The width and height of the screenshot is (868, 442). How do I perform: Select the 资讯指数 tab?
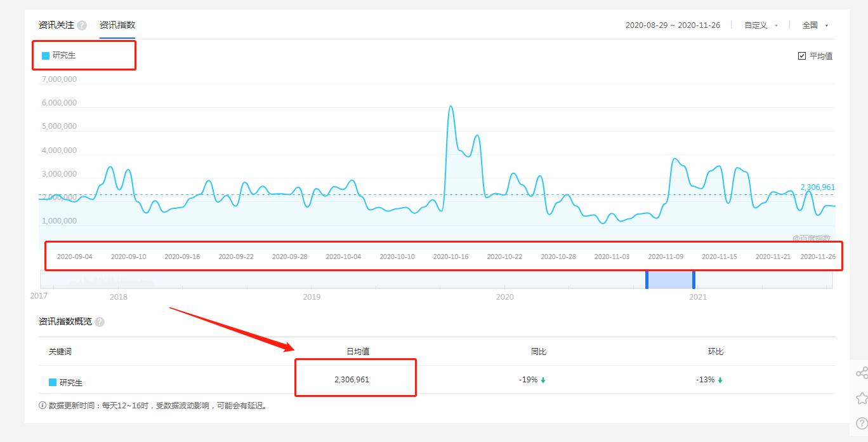pyautogui.click(x=117, y=25)
